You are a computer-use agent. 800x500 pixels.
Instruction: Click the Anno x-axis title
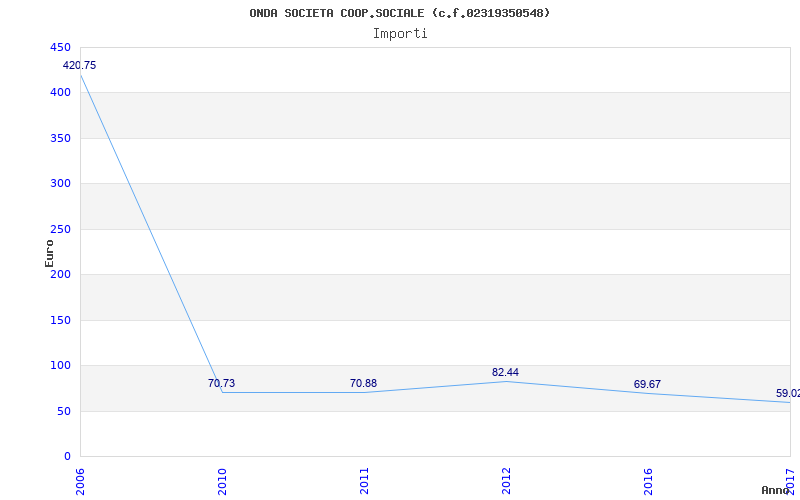click(x=776, y=490)
